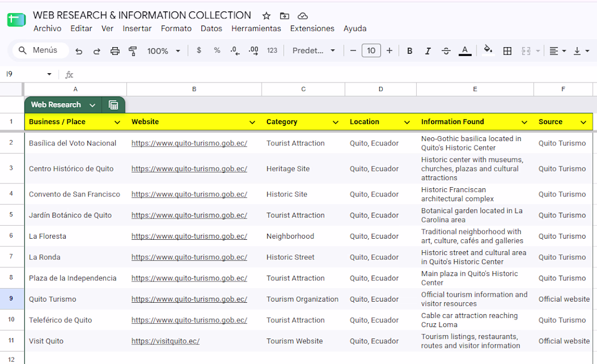Click the move to folder icon

pyautogui.click(x=284, y=16)
